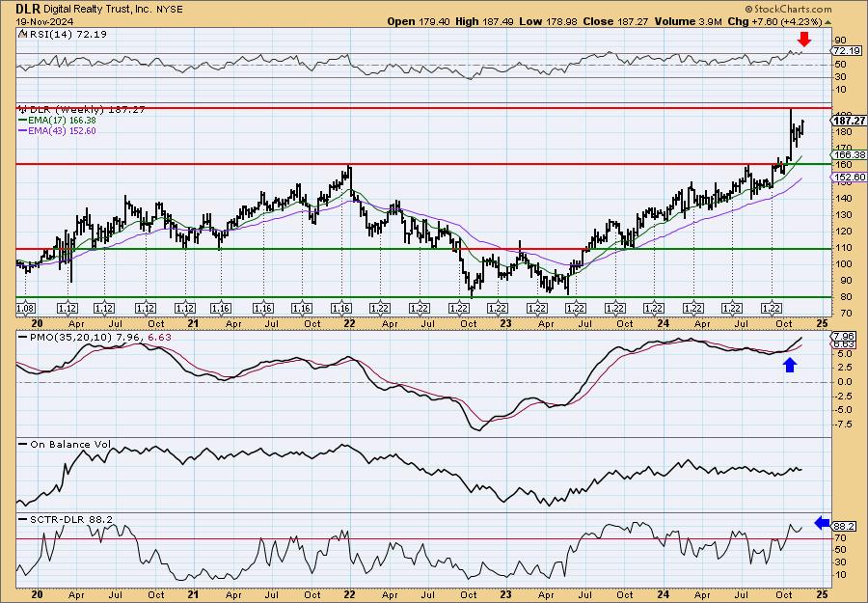
Task: Click the green EMA(17) legend line swatch
Action: (23, 121)
